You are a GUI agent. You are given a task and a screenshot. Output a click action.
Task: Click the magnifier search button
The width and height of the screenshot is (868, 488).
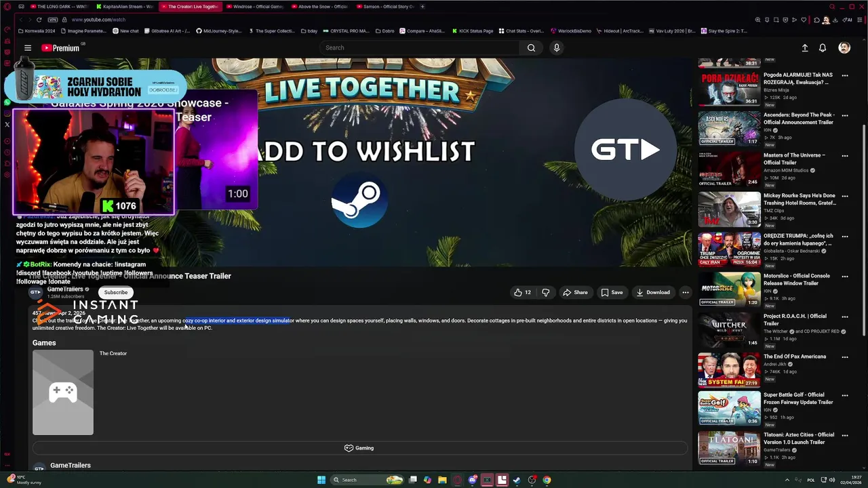tap(531, 47)
